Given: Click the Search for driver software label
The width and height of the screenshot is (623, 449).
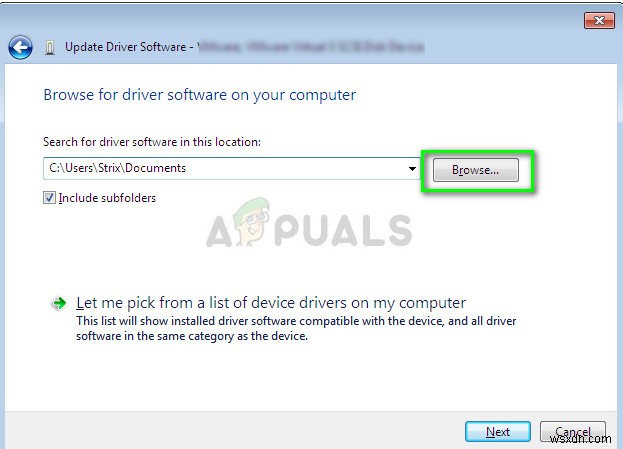Looking at the screenshot, I should pyautogui.click(x=152, y=142).
